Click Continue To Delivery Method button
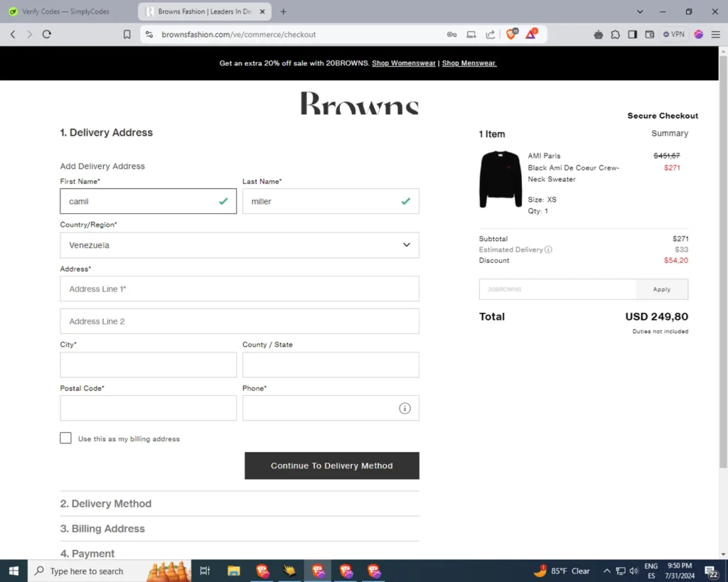728x582 pixels. 332,465
